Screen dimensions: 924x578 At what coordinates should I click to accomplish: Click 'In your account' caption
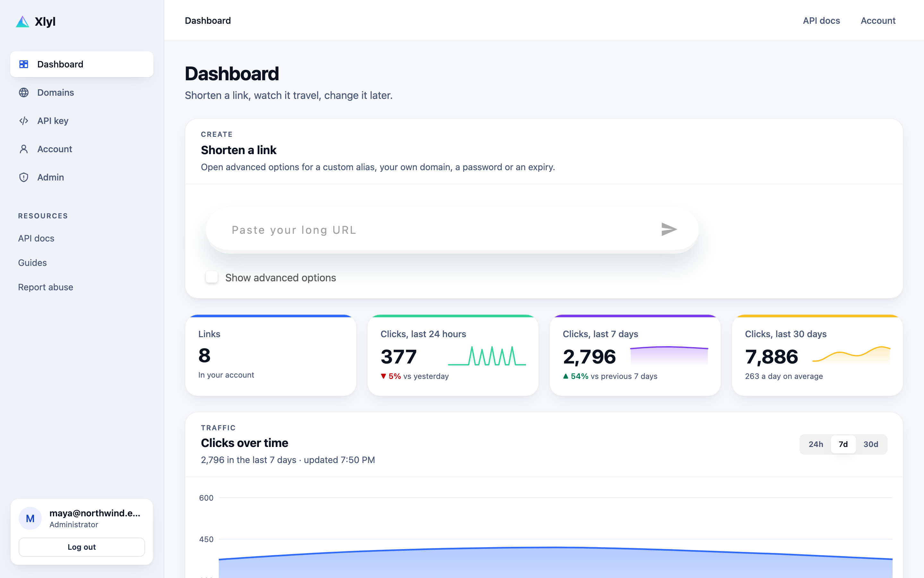tap(226, 375)
